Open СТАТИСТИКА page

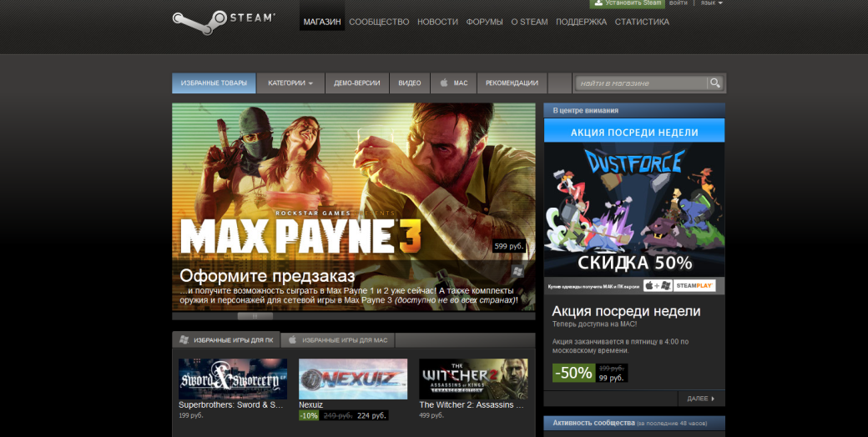[x=642, y=22]
